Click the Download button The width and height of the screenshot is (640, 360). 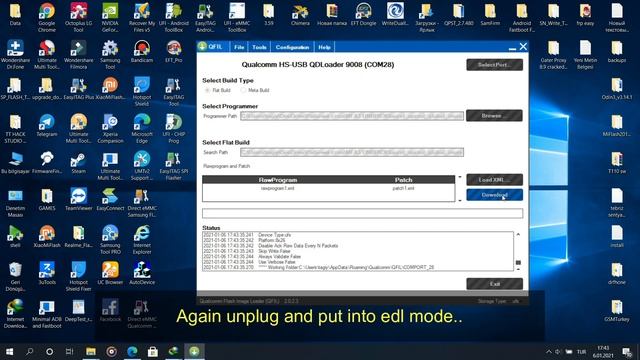click(x=494, y=195)
